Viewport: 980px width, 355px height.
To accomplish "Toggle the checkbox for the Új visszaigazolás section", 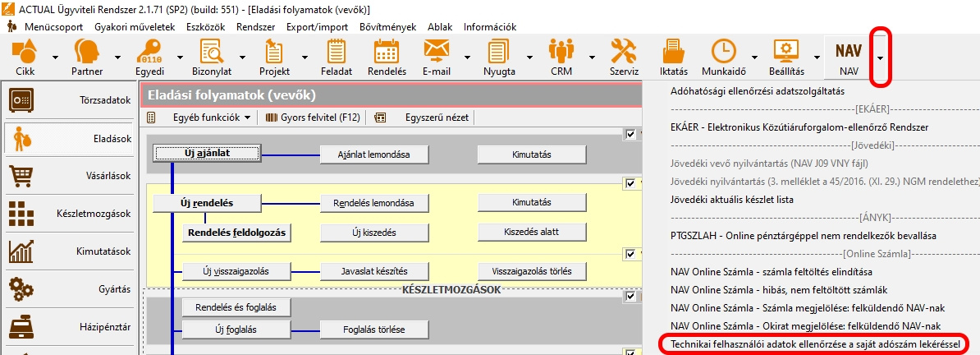I will point(630,254).
